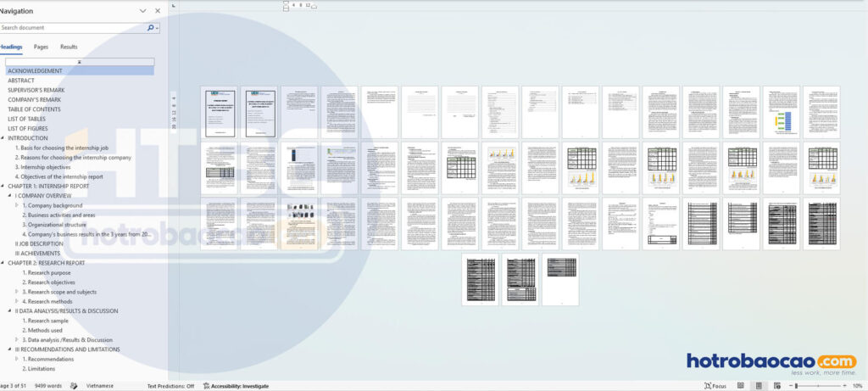Open search options dropdown arrow beside magnifier
The width and height of the screenshot is (868, 391).
pos(157,28)
